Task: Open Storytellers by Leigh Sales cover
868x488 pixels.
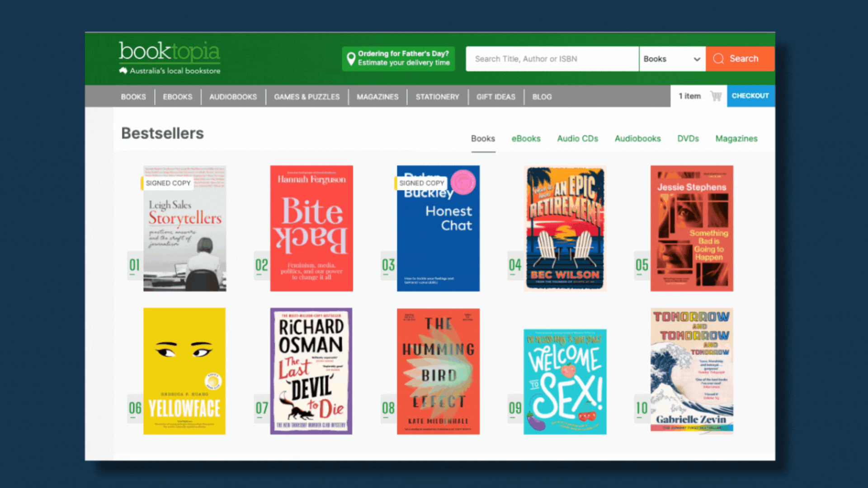Action: click(185, 228)
